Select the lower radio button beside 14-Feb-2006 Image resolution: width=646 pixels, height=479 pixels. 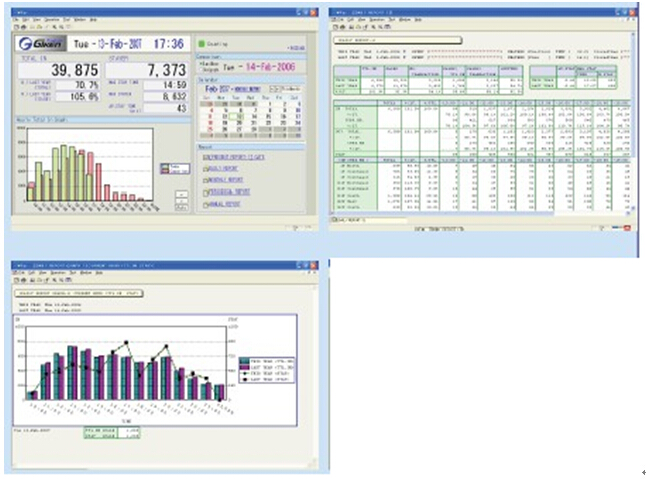[x=201, y=69]
